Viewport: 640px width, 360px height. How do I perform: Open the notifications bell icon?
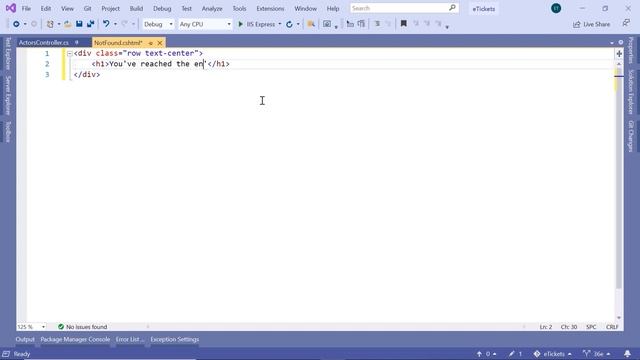click(x=627, y=353)
